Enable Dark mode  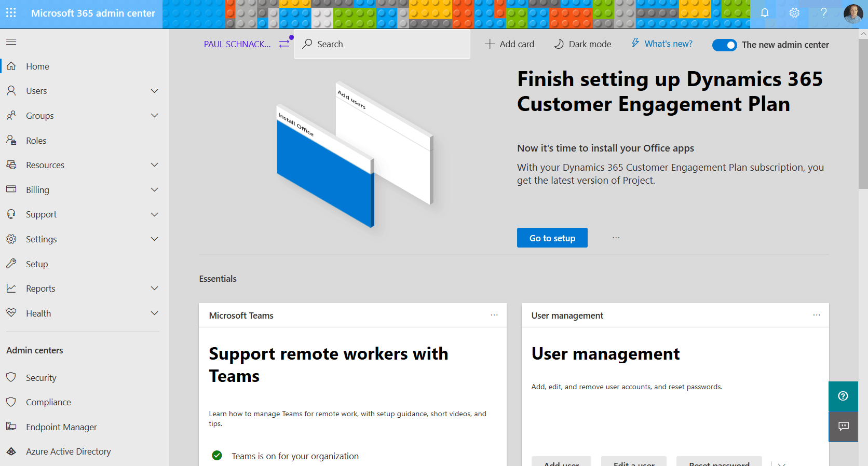pos(582,44)
